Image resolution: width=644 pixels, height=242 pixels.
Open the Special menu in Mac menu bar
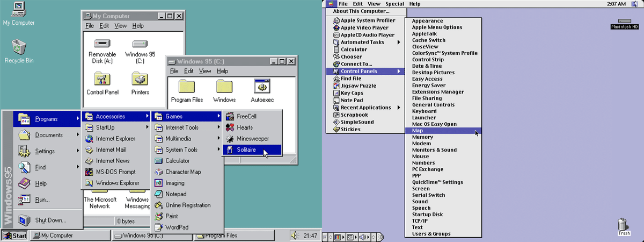[x=394, y=4]
